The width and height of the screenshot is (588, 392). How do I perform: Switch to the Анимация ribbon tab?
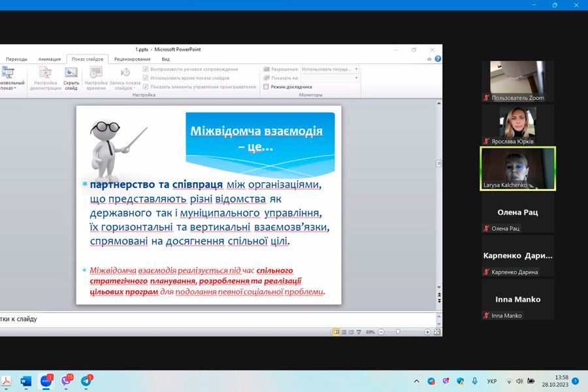point(49,59)
